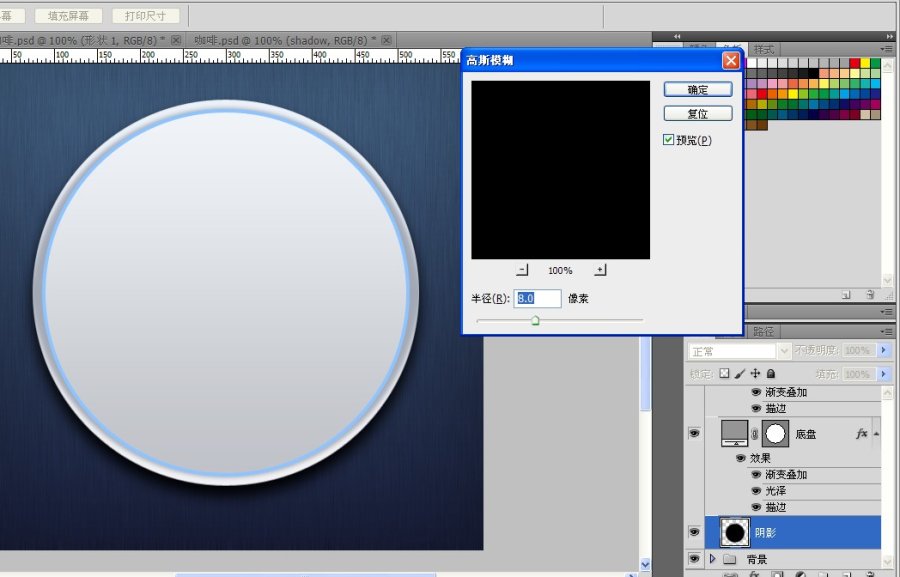Screen dimensions: 900x577
Task: Collapse effects arrow on 底盘 layer
Action: 876,434
